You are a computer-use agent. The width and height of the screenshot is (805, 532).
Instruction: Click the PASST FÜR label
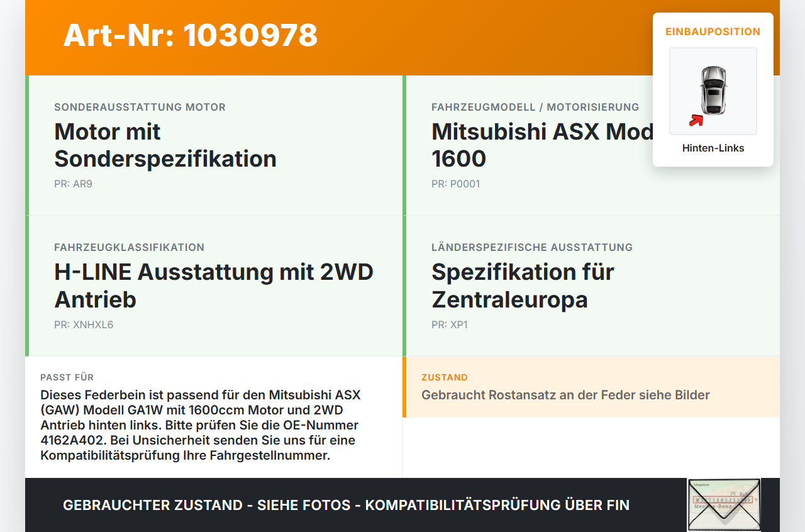coord(67,377)
